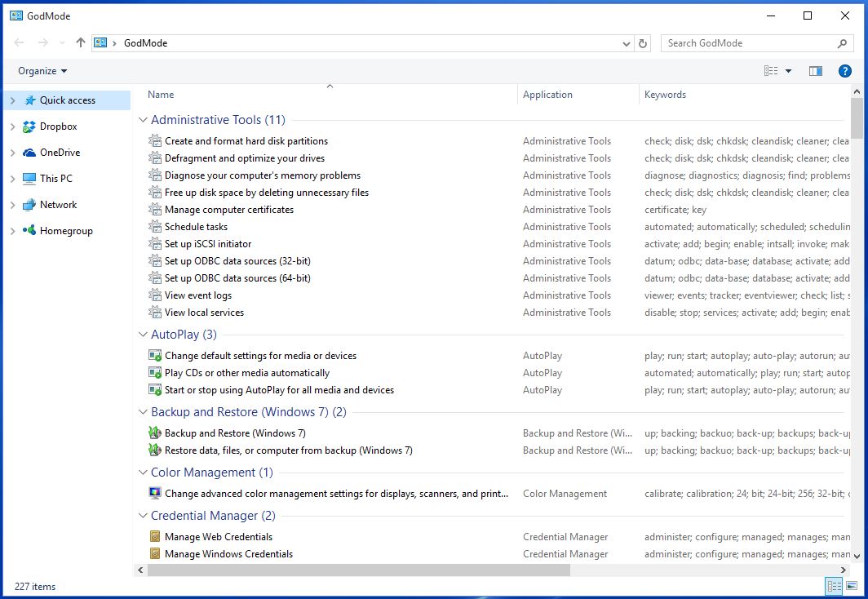The width and height of the screenshot is (868, 599).
Task: Click the Refresh icon beside the address bar
Action: coord(644,43)
